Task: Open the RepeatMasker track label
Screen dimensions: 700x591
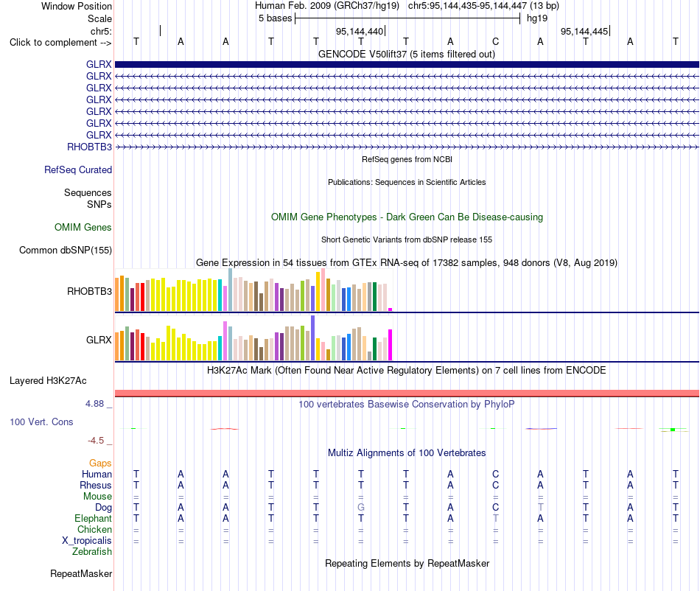Action: [x=81, y=573]
